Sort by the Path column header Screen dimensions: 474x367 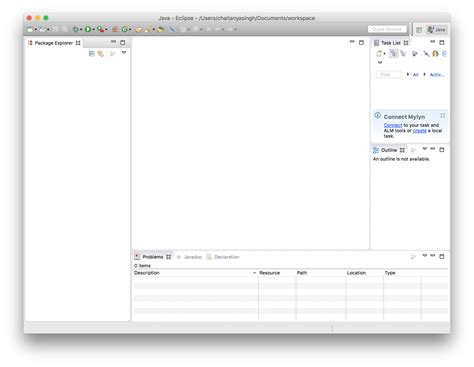tap(321, 273)
